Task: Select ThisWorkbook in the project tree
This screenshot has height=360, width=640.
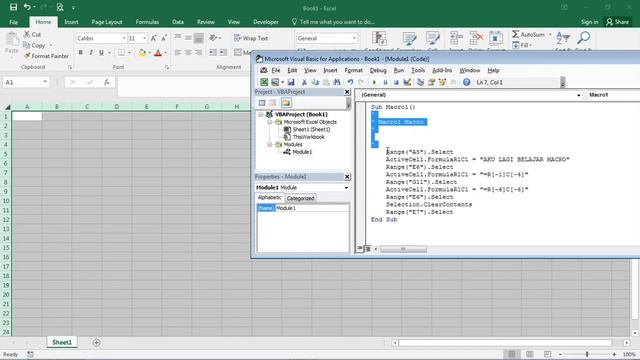Action: click(308, 137)
